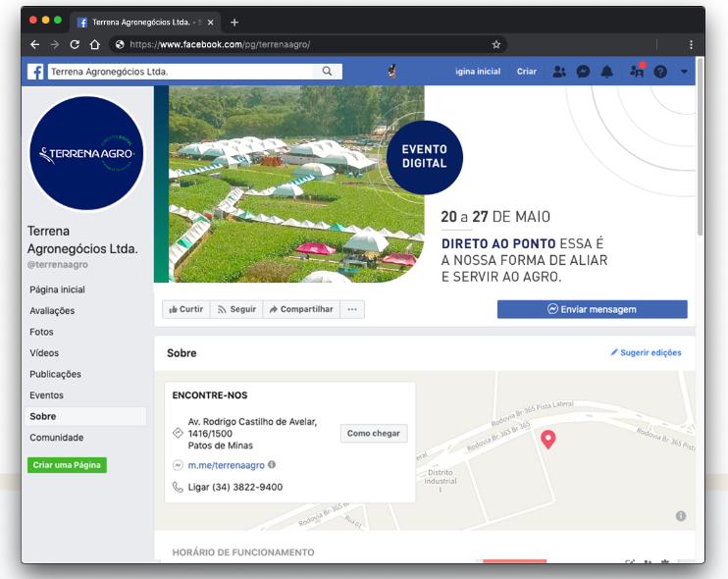Image resolution: width=728 pixels, height=579 pixels.
Task: Click the Facebook search input field
Action: (x=181, y=72)
